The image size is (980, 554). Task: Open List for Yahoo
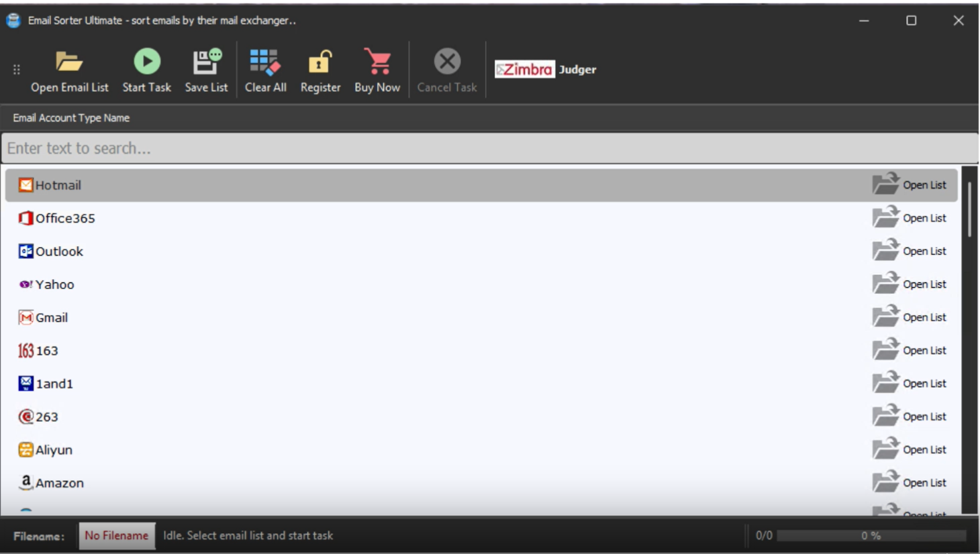(x=910, y=284)
